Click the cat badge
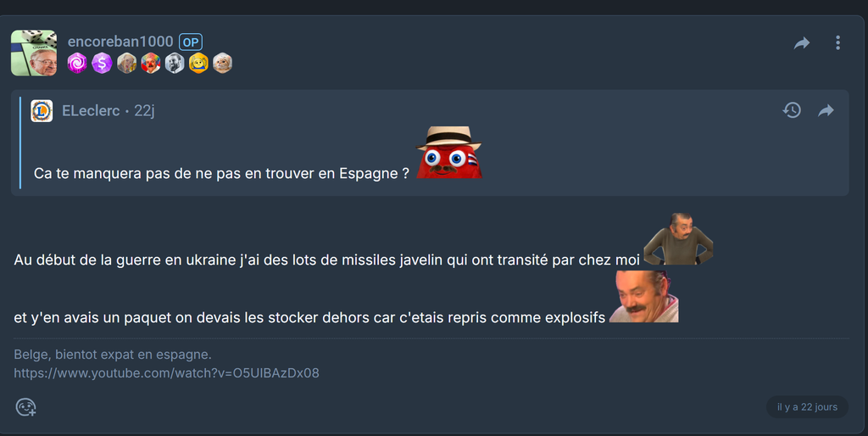This screenshot has height=436, width=868. point(223,63)
